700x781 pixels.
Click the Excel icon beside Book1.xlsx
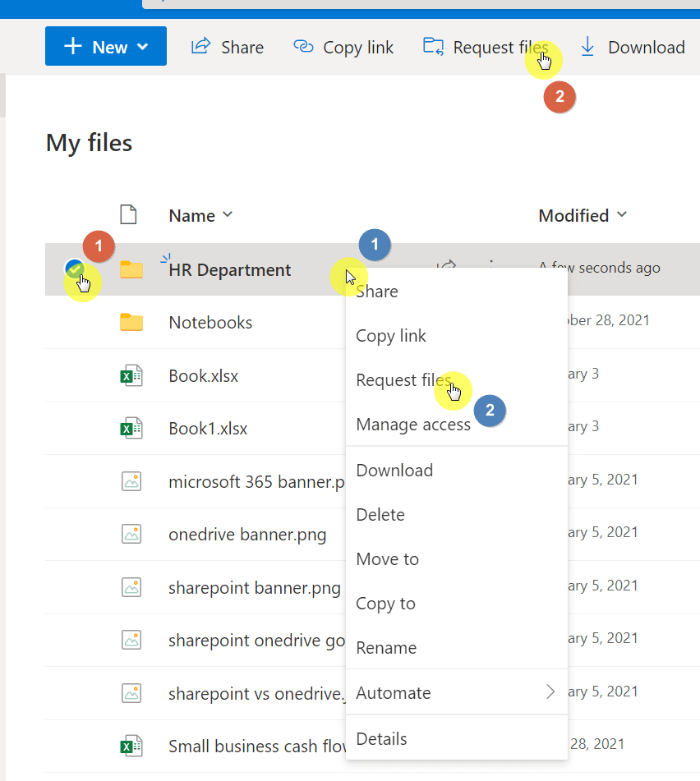click(131, 429)
